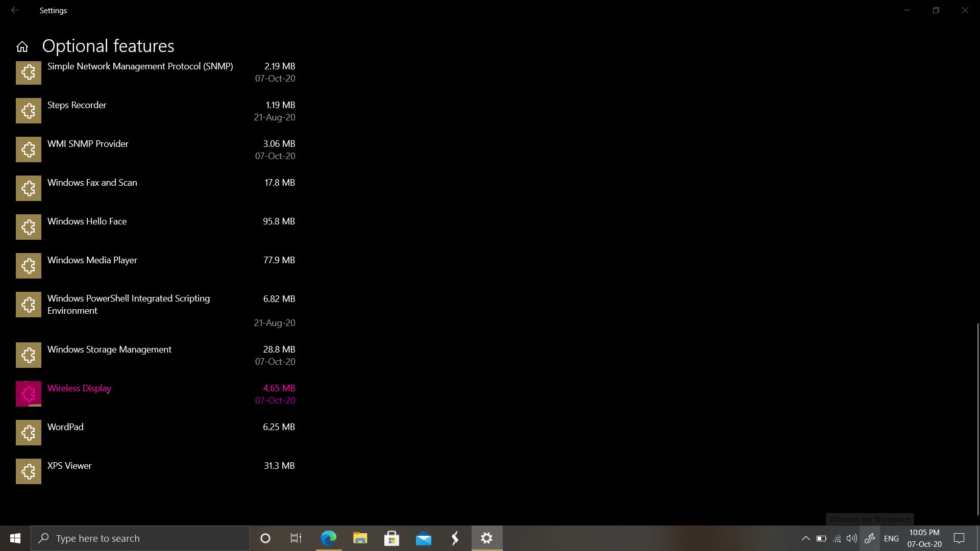Click the Settings gear on the taskbar

click(487, 538)
